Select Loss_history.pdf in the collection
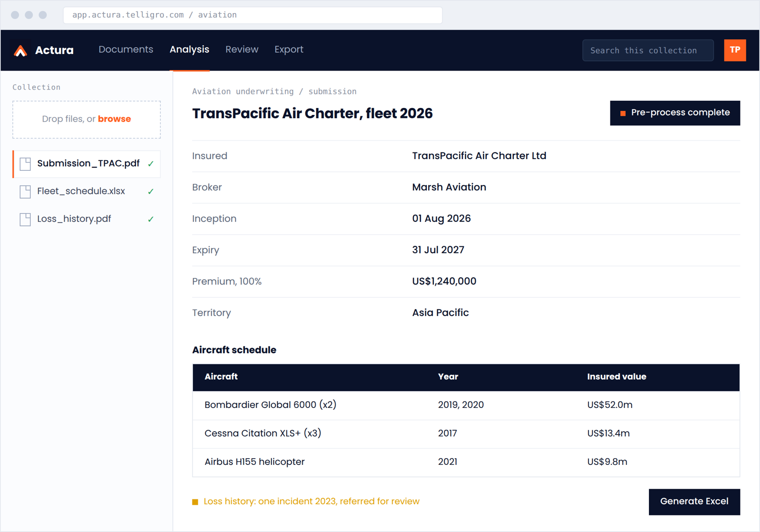Viewport: 760px width, 532px height. (87, 219)
